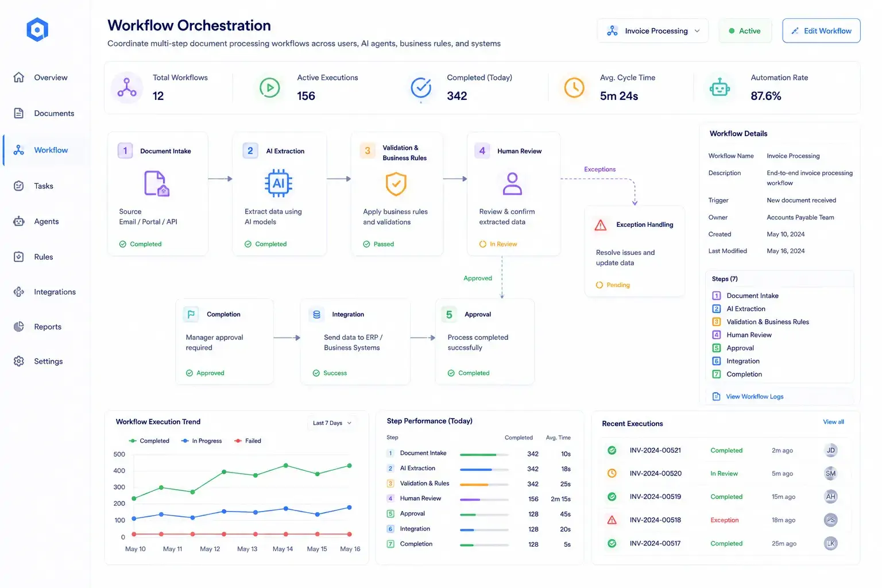Screen dimensions: 882x588
Task: Click the Human Review person icon
Action: [512, 184]
